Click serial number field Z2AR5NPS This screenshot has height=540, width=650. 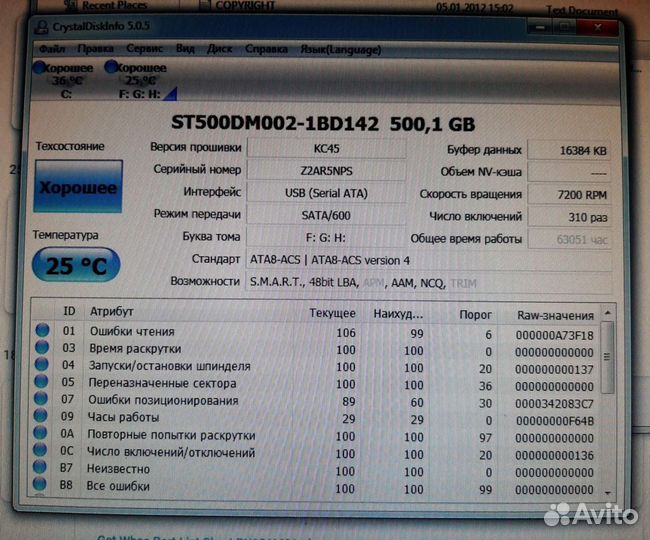(326, 171)
